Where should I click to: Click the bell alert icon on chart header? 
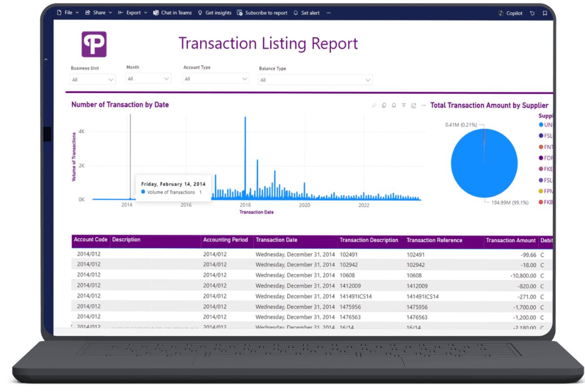(x=394, y=105)
